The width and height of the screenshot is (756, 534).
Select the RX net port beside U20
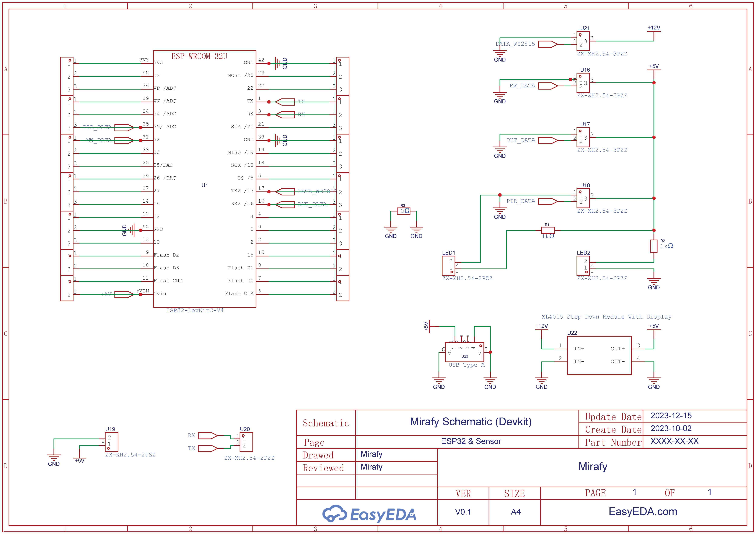click(x=208, y=436)
